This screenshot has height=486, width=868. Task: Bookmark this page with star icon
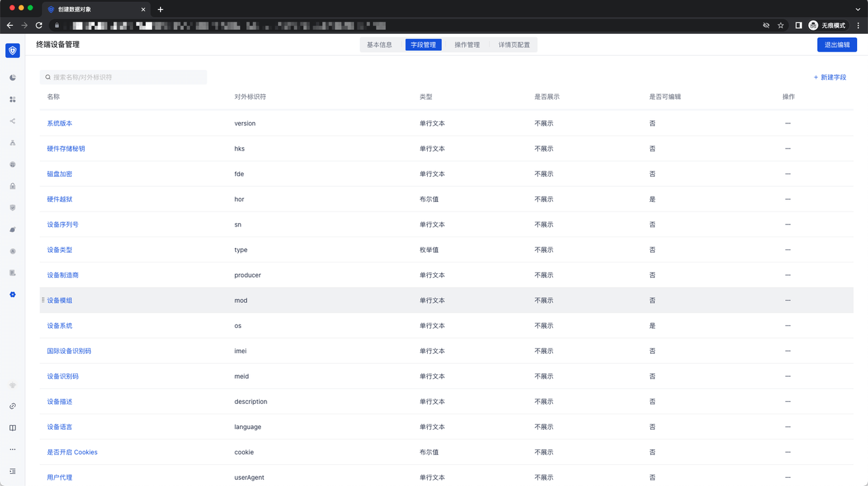coord(781,25)
